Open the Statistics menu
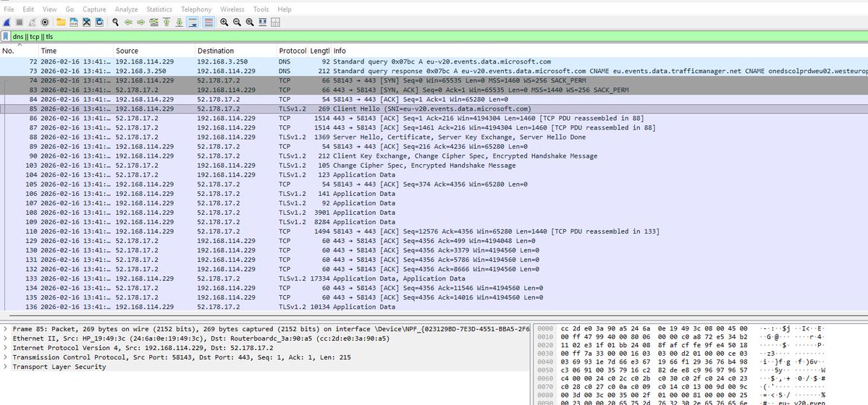The height and width of the screenshot is (405, 868). [159, 9]
